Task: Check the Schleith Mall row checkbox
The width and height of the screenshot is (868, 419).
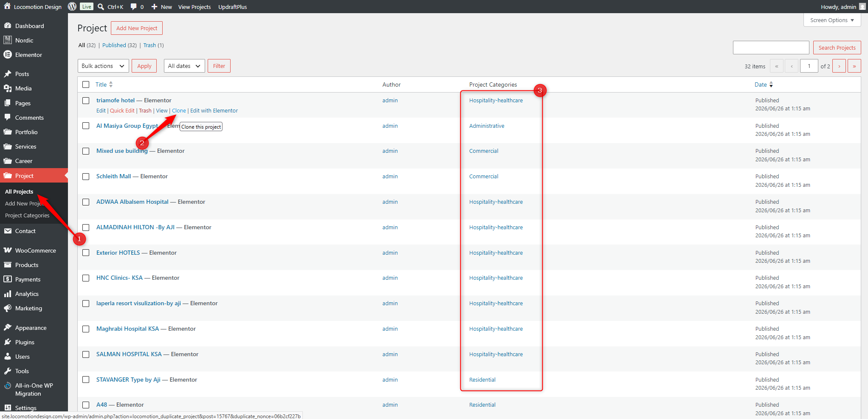Action: click(x=86, y=177)
